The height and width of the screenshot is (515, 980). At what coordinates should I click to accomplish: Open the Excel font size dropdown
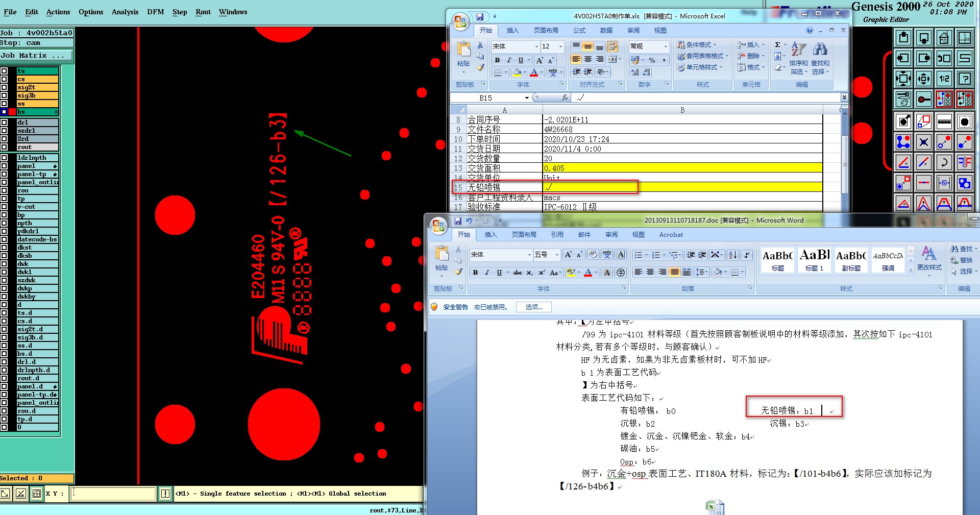click(x=560, y=46)
